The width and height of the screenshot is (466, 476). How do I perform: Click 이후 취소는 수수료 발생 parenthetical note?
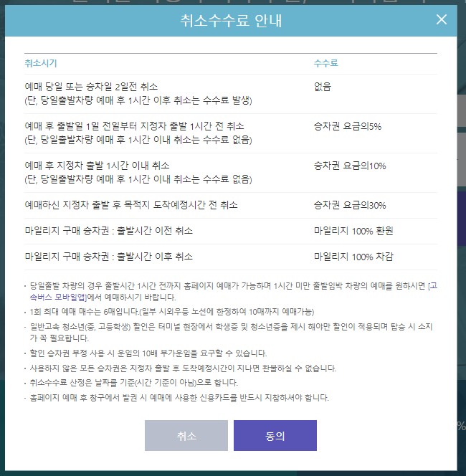point(138,100)
